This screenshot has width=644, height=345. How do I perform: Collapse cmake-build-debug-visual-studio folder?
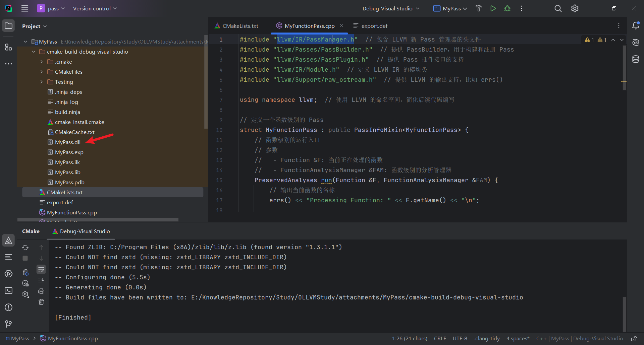click(x=34, y=52)
